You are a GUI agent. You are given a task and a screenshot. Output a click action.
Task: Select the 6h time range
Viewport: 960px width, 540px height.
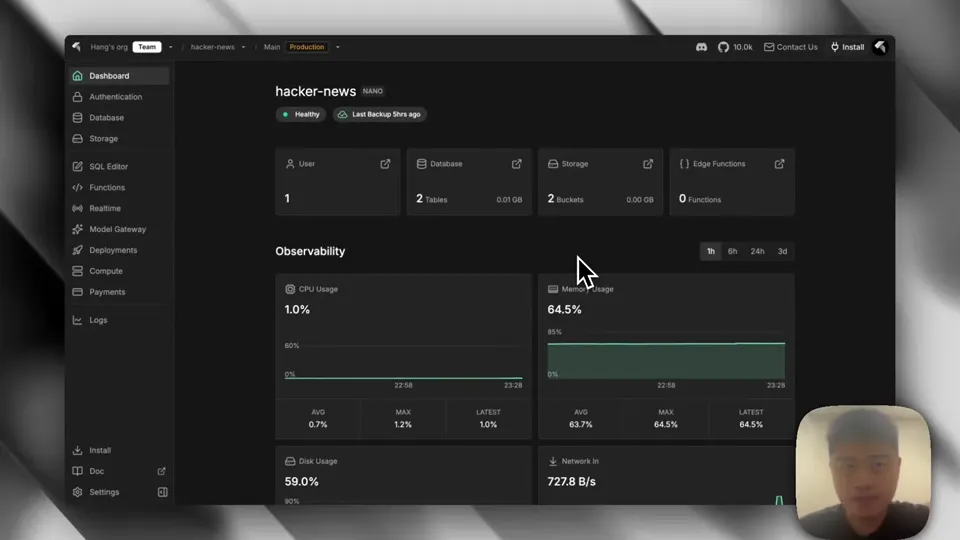pyautogui.click(x=732, y=251)
